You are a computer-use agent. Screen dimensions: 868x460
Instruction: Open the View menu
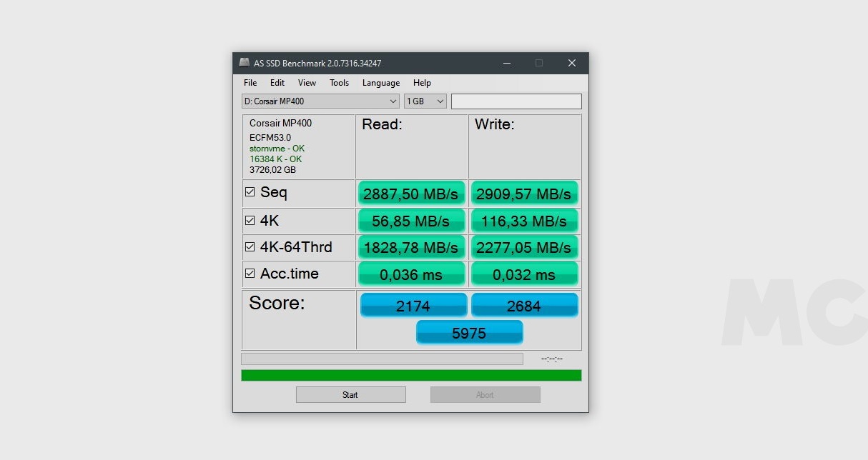click(307, 83)
